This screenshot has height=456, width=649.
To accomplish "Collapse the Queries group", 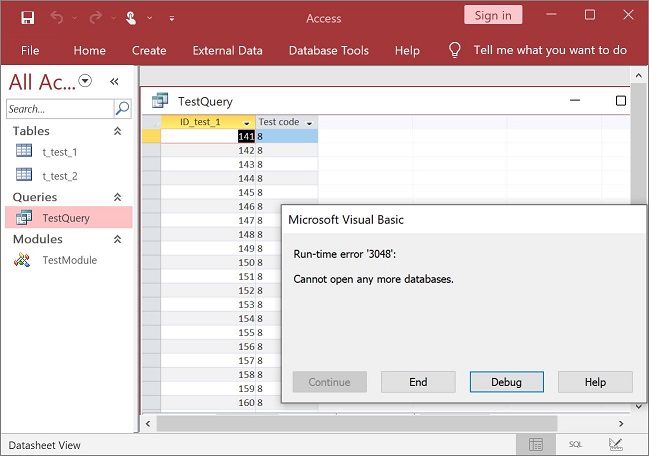I will pos(118,197).
